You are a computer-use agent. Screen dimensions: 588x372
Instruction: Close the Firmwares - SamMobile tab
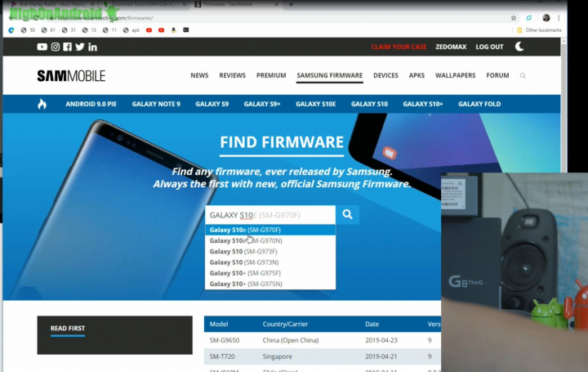pos(276,5)
